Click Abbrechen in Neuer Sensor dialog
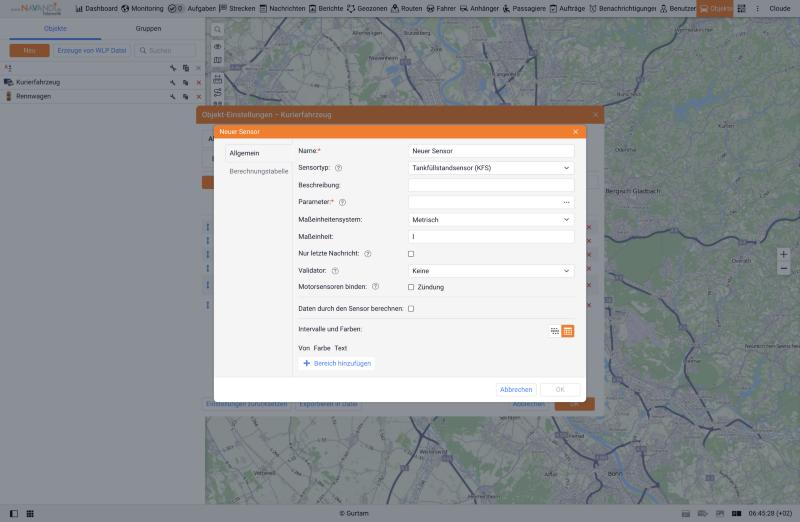 point(516,389)
